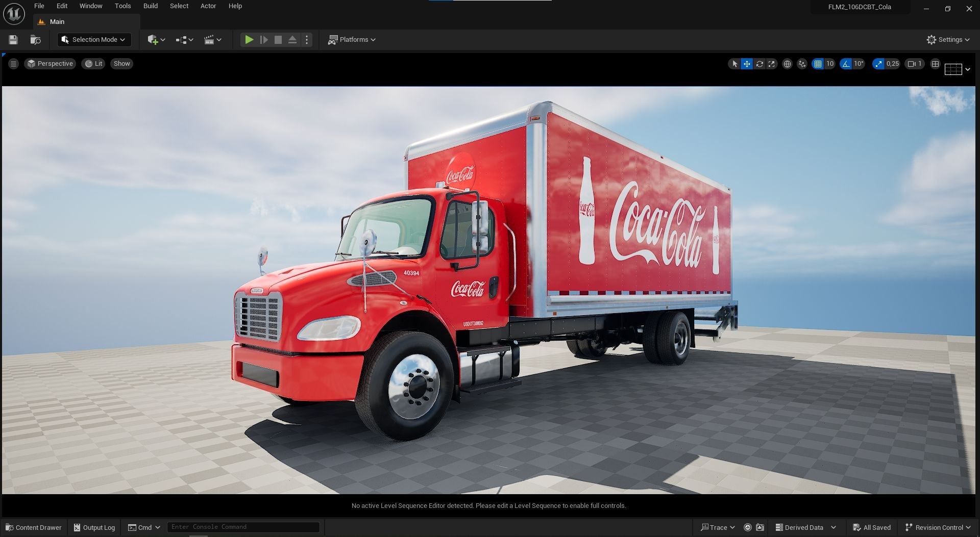Open the Help menu

(235, 6)
